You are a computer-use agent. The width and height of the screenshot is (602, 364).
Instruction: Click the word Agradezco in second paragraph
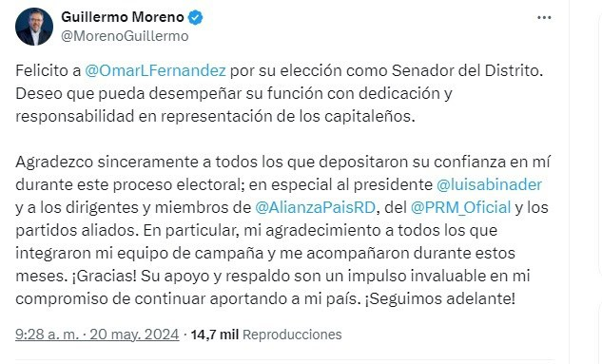[54, 163]
